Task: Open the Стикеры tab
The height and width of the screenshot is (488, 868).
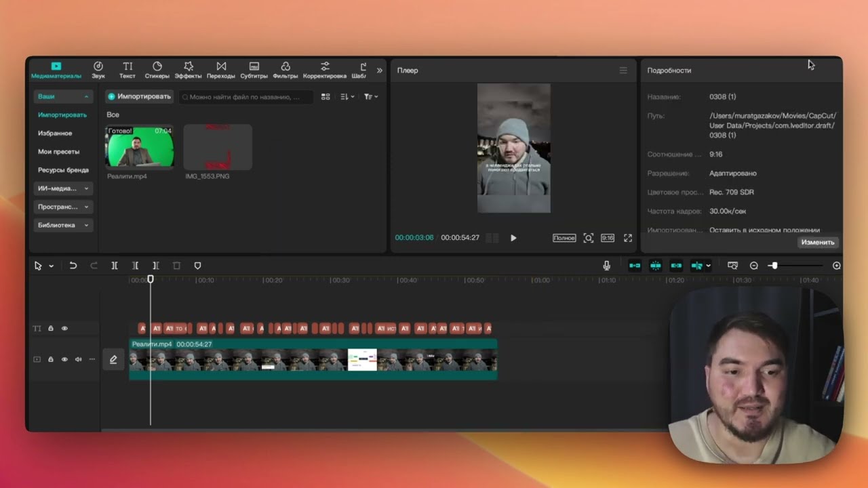Action: point(157,70)
